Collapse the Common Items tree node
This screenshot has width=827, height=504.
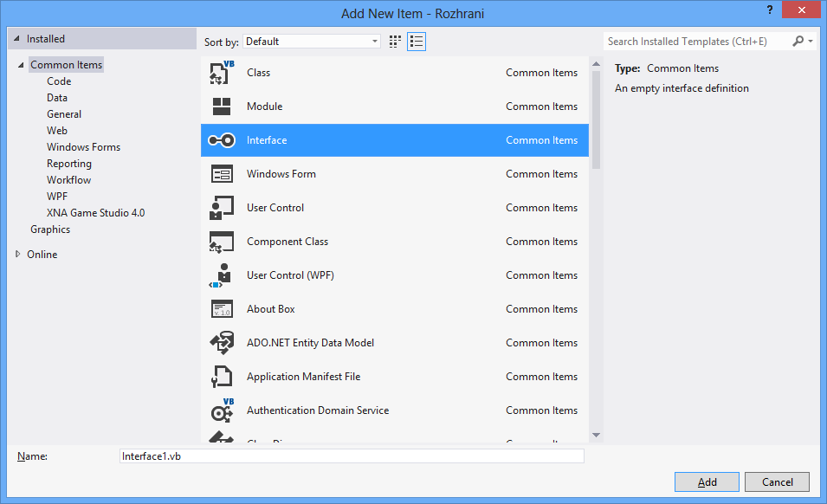coord(21,66)
